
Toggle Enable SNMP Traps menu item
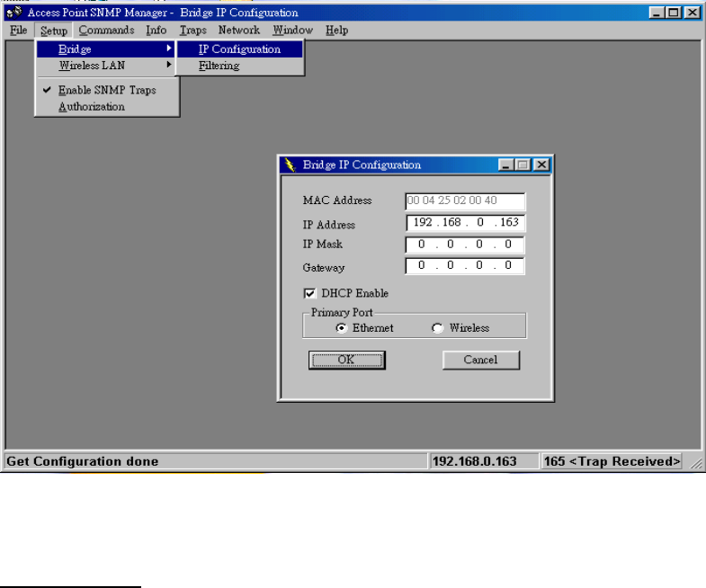click(106, 90)
